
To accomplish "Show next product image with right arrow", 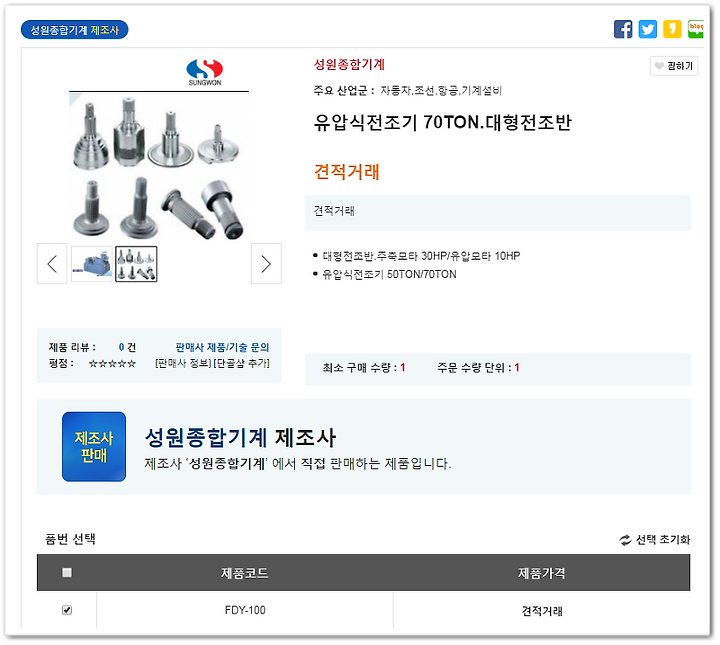I will 266,264.
